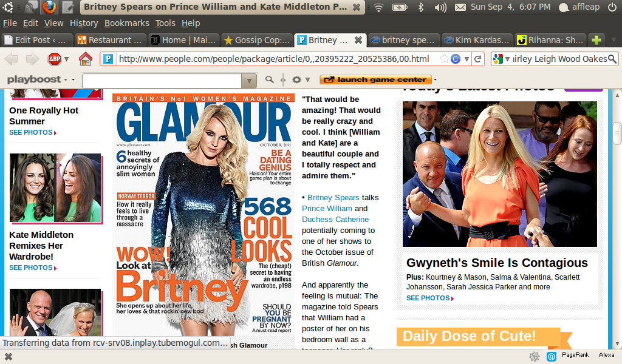Viewport: 622px width, 364px height.
Task: Open the power session menu
Action: 612,7
